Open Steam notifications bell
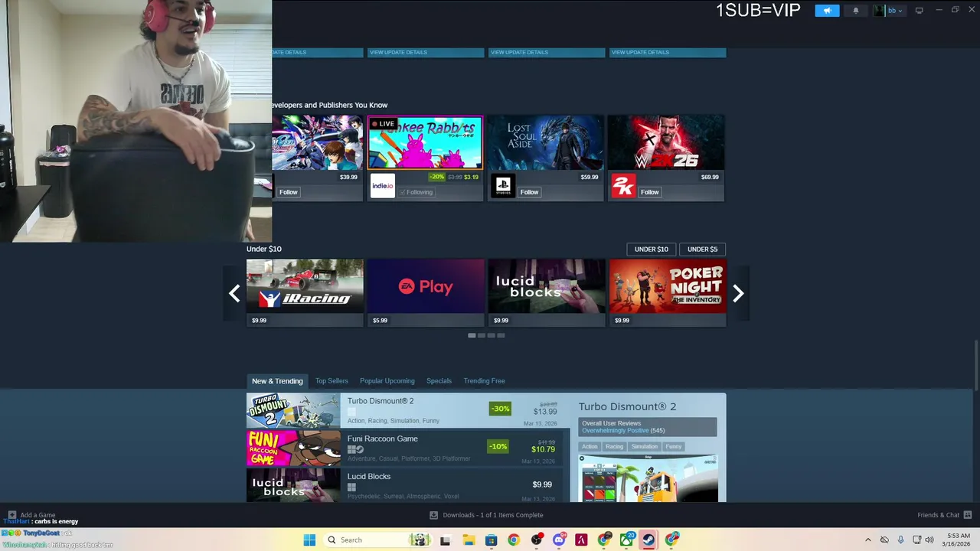 tap(856, 11)
